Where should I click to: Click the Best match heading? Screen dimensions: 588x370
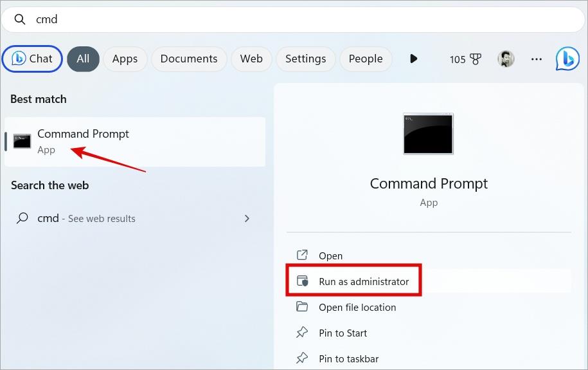[x=39, y=99]
